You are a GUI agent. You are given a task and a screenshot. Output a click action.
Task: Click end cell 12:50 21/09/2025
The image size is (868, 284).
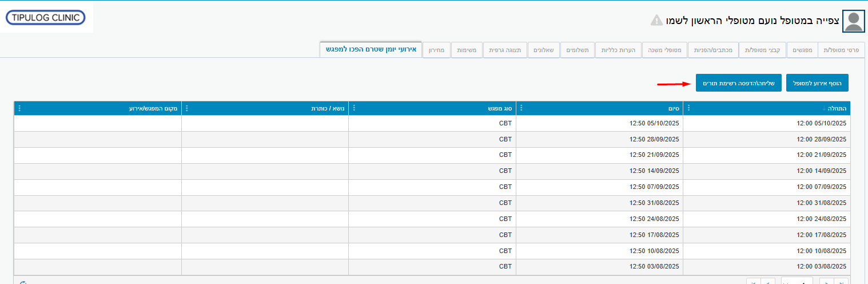coord(599,155)
